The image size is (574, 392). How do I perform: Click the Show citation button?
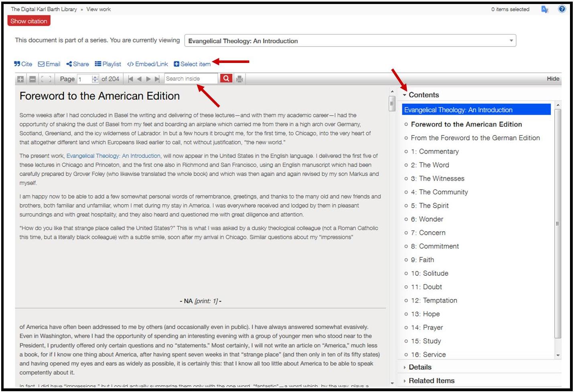29,21
